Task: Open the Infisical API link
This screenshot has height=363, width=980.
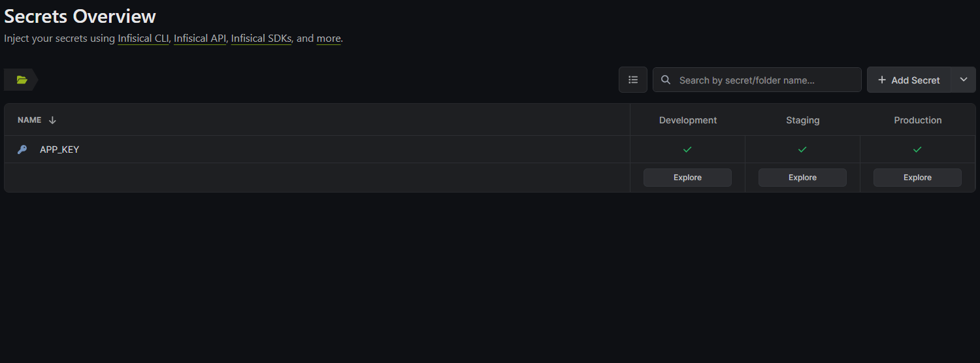Action: pyautogui.click(x=200, y=39)
